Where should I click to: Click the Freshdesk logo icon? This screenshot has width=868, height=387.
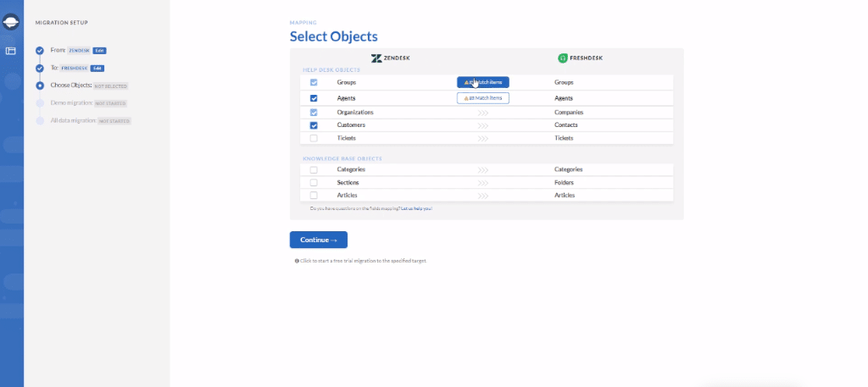[563, 58]
